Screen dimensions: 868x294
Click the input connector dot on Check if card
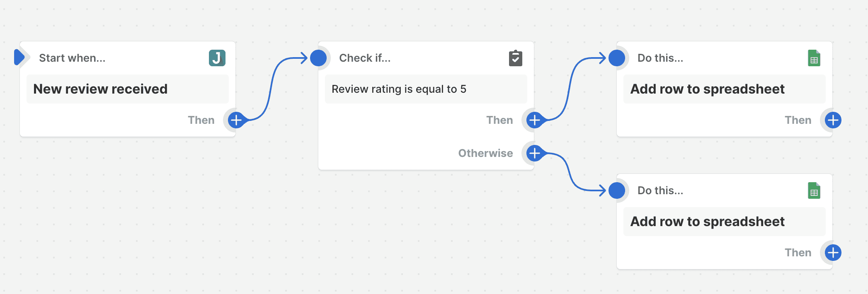(x=318, y=58)
